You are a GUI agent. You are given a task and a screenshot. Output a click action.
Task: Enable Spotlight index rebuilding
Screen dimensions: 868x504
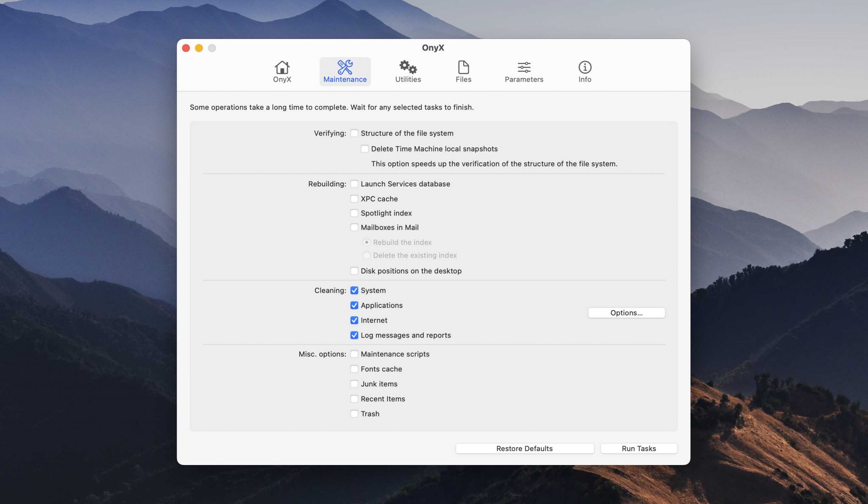[x=354, y=213]
